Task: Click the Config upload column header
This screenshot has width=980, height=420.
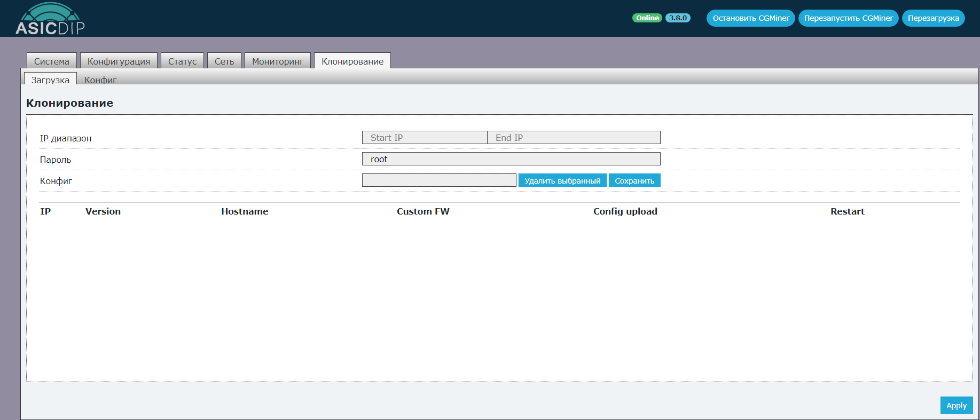Action: coord(625,211)
